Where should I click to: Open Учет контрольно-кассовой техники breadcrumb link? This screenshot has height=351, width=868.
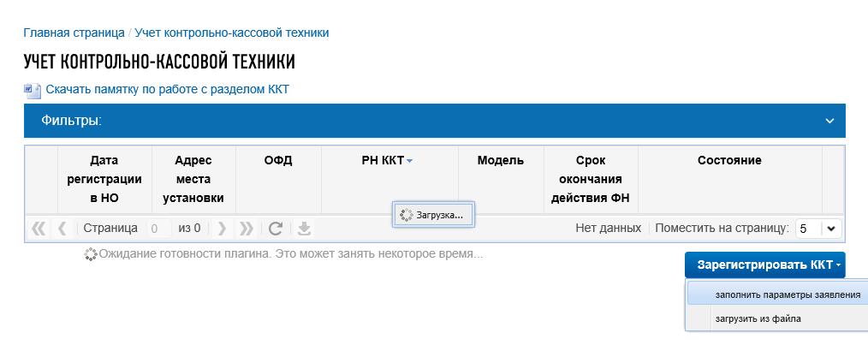tap(232, 33)
